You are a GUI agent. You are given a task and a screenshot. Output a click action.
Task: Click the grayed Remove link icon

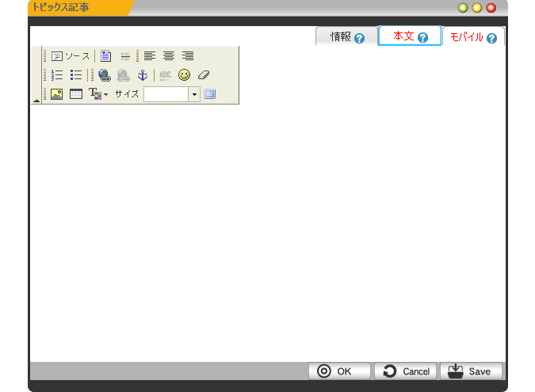[124, 75]
